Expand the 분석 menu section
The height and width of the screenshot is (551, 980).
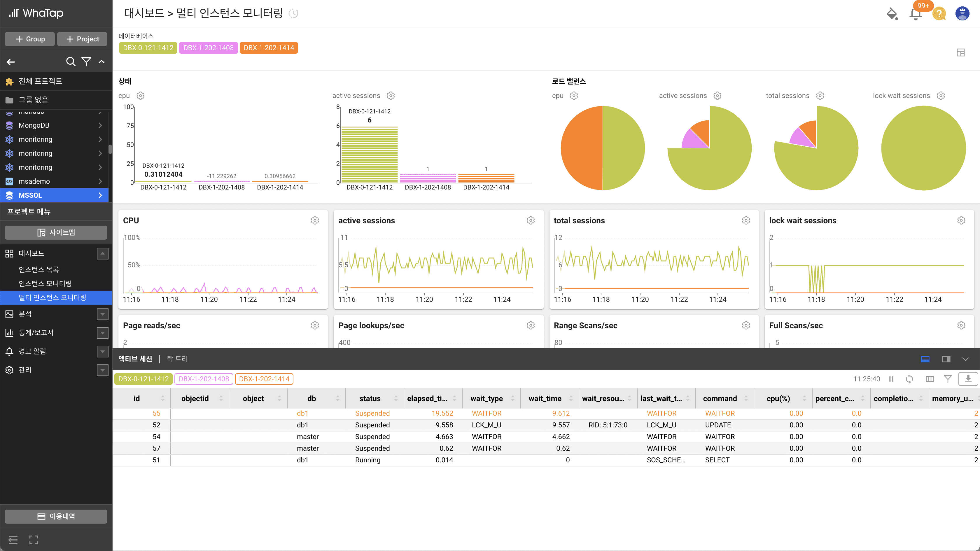click(x=102, y=314)
